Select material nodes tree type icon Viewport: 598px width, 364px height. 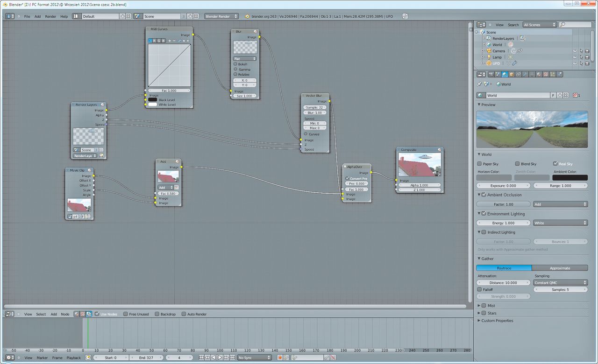click(x=77, y=314)
